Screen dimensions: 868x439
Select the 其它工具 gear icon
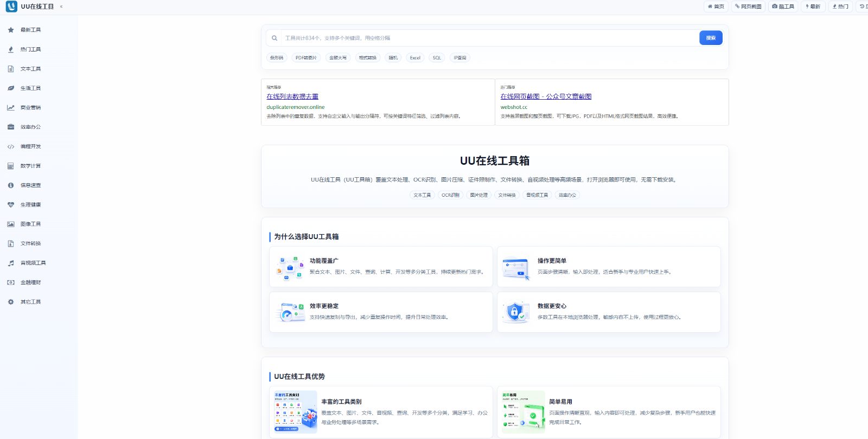click(11, 302)
